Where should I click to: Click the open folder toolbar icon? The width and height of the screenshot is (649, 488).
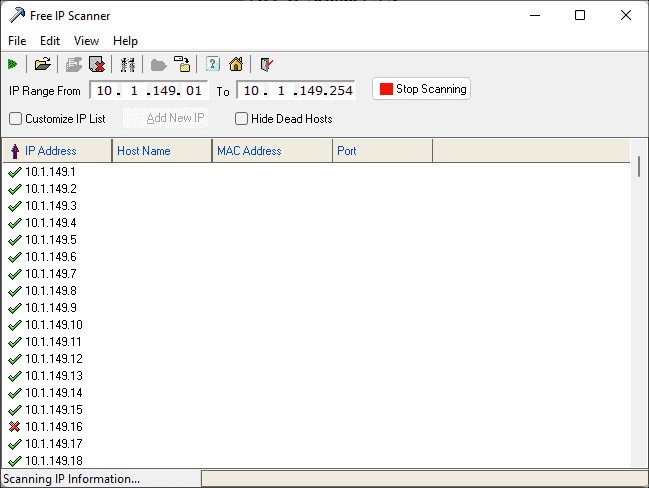[x=43, y=64]
